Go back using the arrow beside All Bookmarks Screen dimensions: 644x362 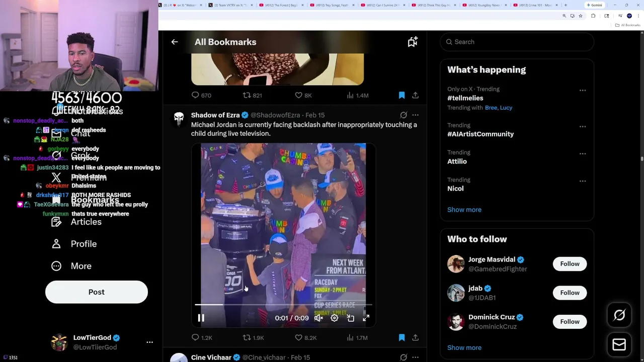174,42
